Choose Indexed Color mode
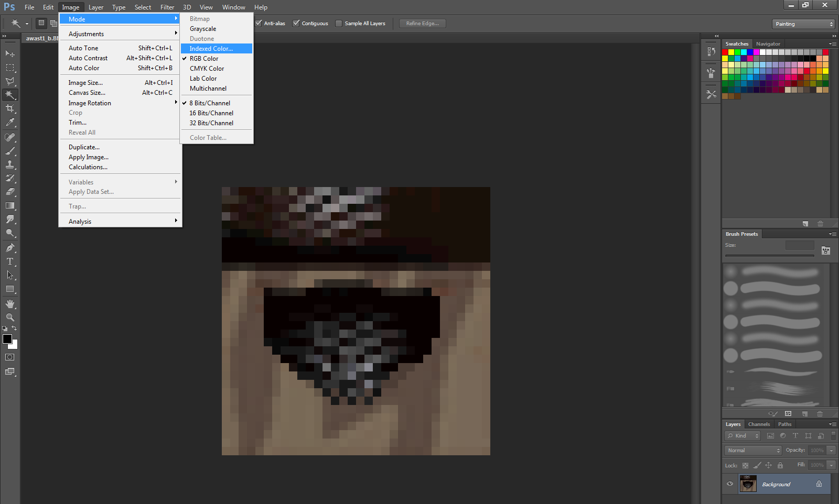Screen dimensions: 839x504 point(217,49)
